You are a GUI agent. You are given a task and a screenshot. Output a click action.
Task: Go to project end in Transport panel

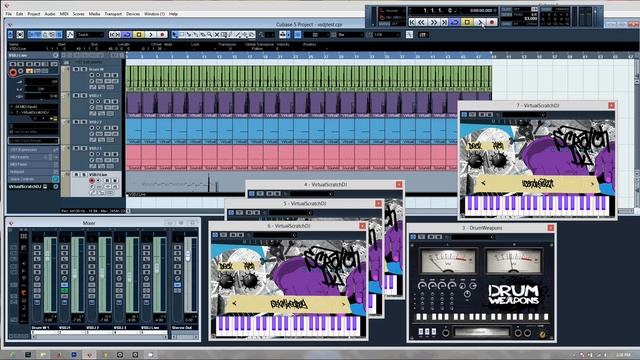(x=444, y=22)
